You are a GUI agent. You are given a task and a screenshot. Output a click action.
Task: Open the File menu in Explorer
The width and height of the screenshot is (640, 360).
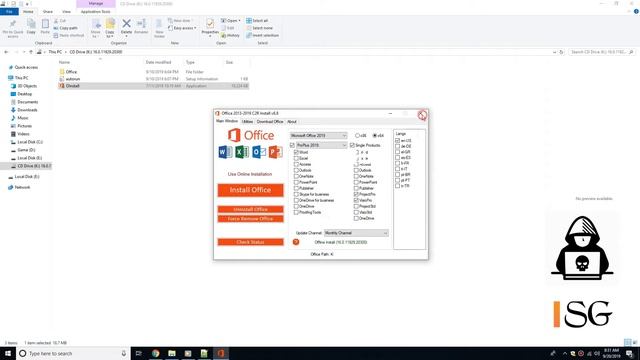pyautogui.click(x=9, y=11)
